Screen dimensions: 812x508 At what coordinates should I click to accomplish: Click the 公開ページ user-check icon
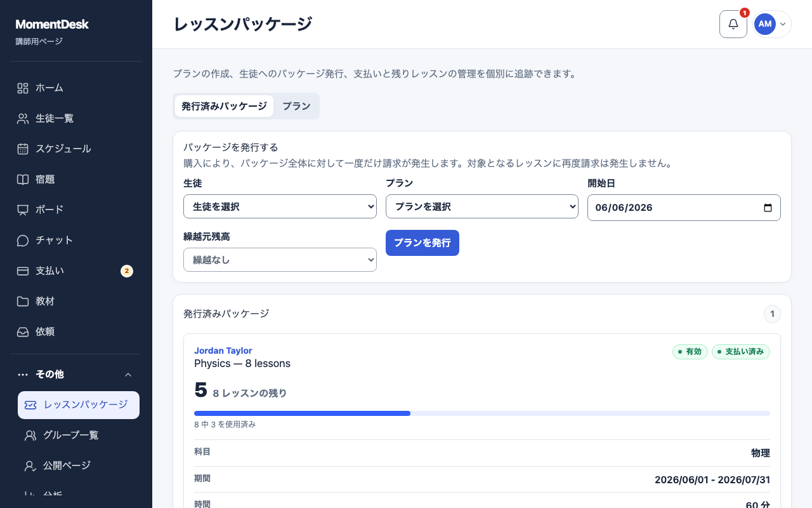tap(30, 465)
